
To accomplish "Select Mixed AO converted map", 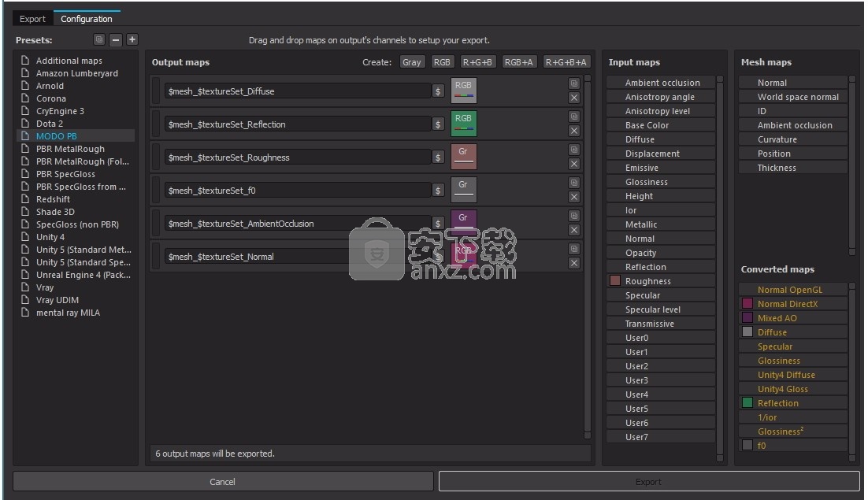I will tap(793, 318).
